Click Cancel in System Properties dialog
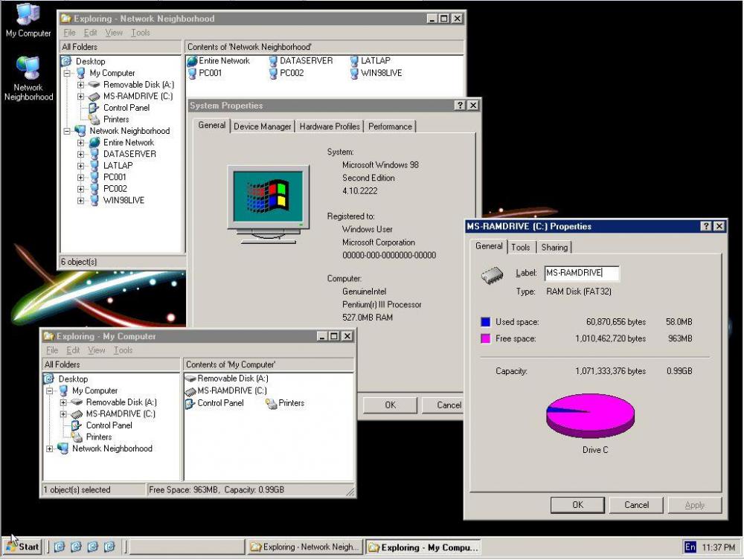Screen dimensions: 744x560 tap(443, 405)
